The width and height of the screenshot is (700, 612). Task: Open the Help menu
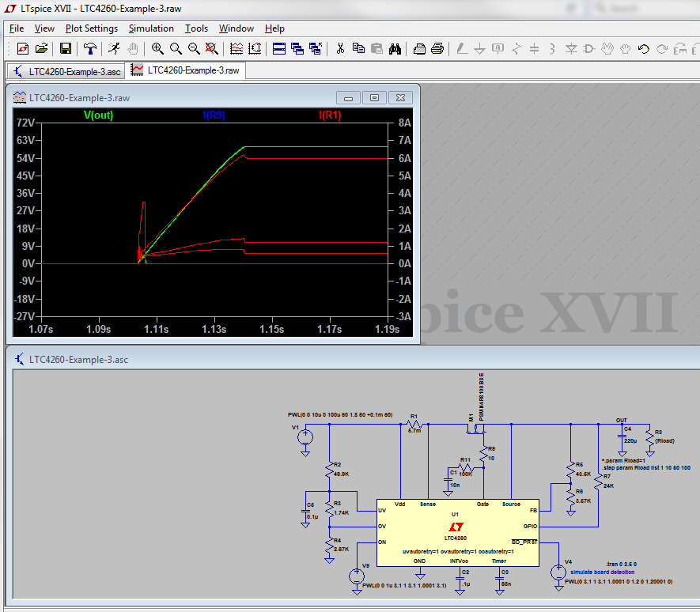coord(274,28)
